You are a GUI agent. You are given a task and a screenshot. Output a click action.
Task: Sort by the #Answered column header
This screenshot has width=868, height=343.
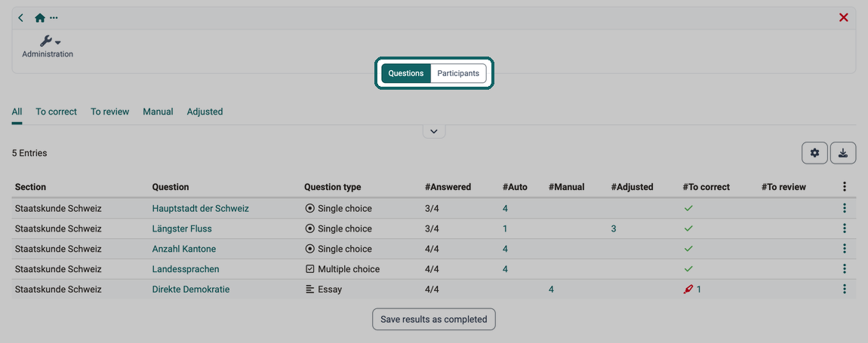pos(448,187)
